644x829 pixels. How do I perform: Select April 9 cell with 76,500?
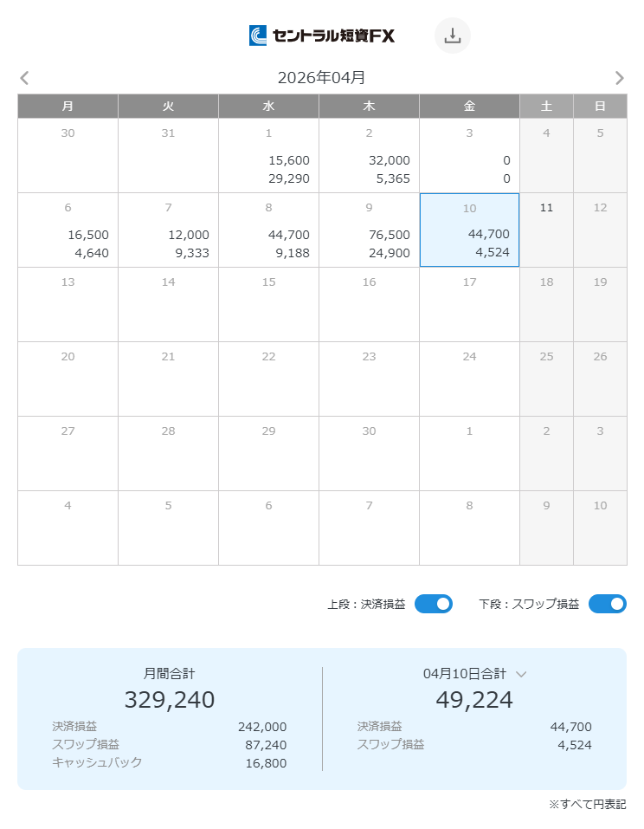(369, 230)
